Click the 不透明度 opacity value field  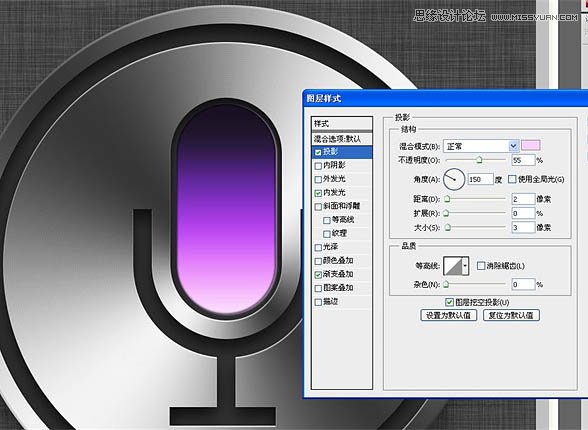[x=523, y=160]
